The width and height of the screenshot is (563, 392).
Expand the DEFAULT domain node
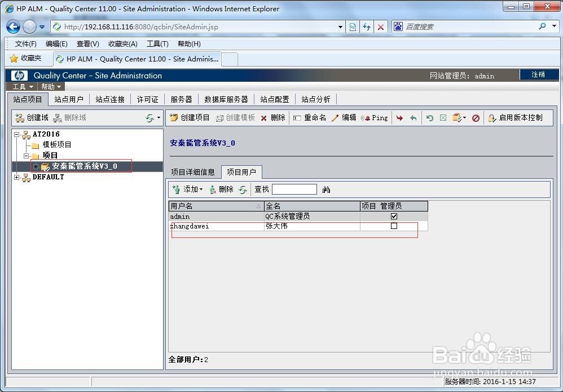[x=16, y=177]
